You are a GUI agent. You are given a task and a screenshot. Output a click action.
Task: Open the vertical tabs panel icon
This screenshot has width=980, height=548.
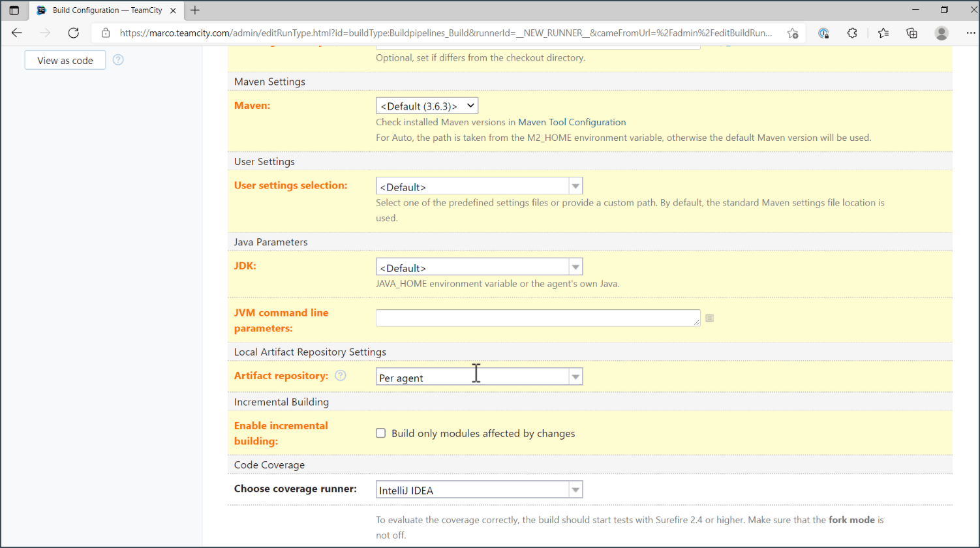tap(14, 10)
